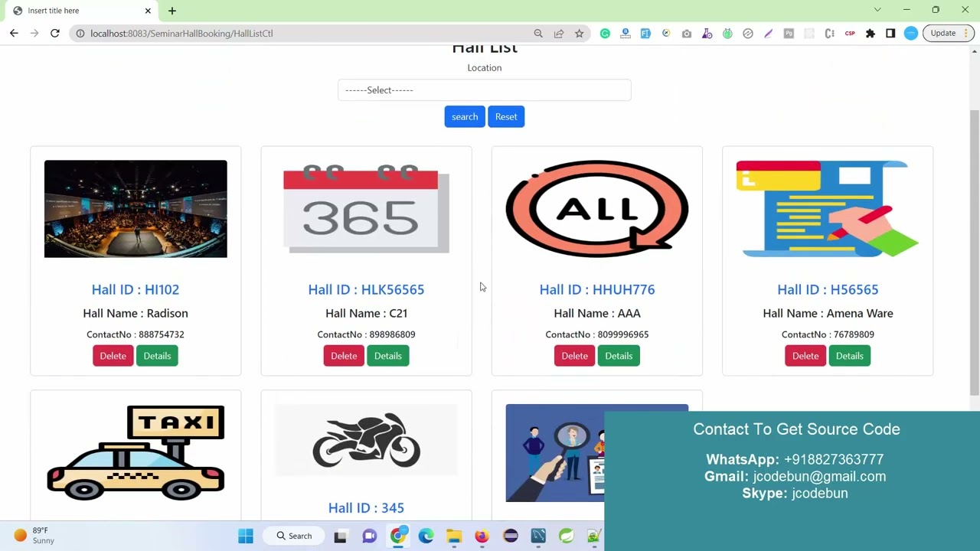Click the Radison seminar hall photo
This screenshot has height=551, width=980.
136,209
